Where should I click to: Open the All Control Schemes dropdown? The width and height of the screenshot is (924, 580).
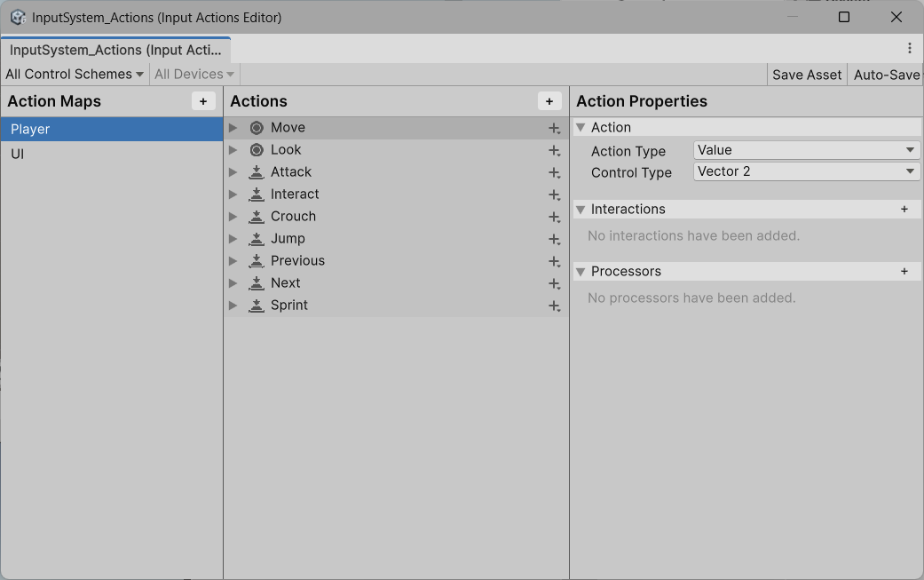coord(75,75)
